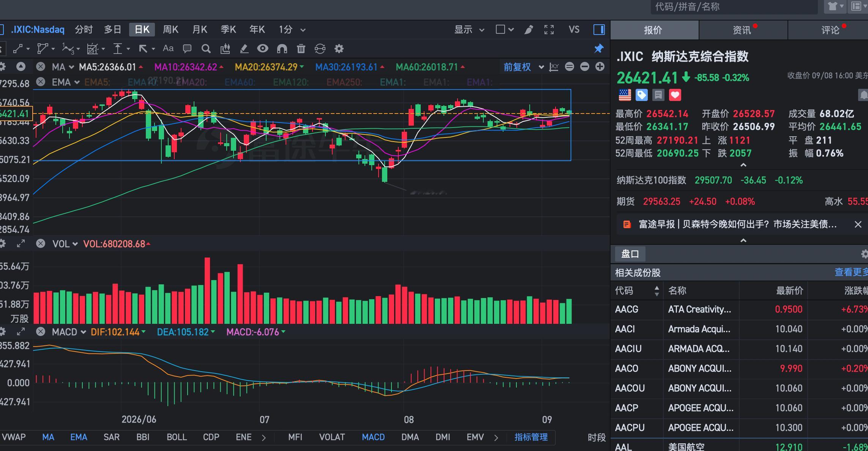
Task: Unpin the drawing toolbar
Action: point(599,49)
